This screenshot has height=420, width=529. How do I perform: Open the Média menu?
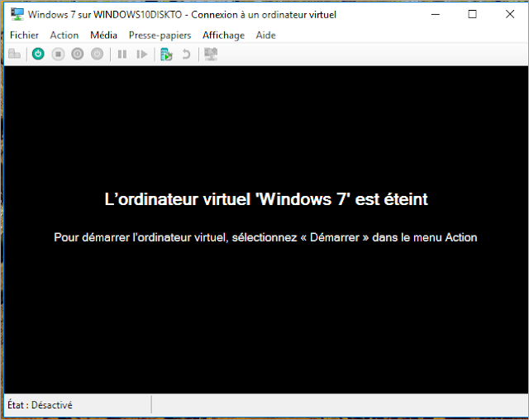103,35
